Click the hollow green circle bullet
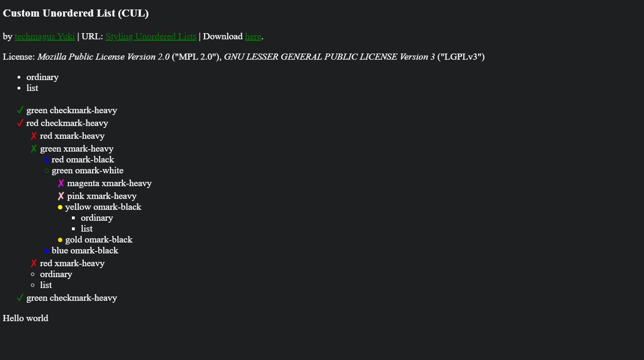 [x=46, y=171]
